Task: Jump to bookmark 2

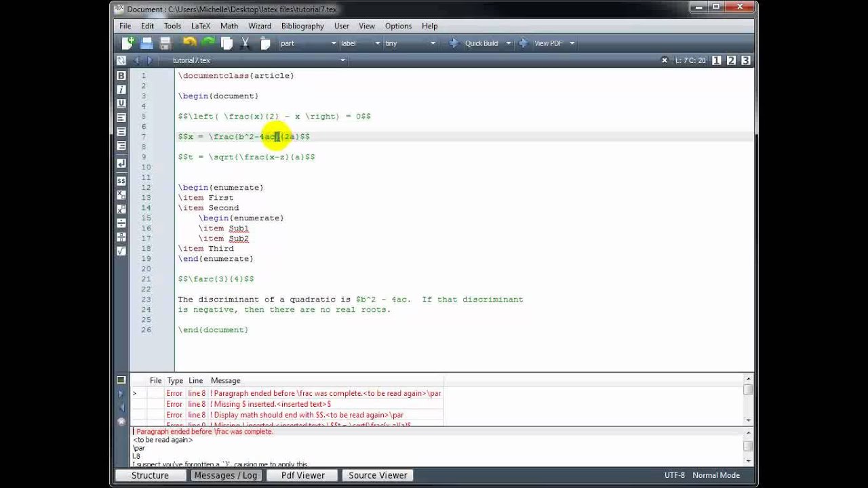Action: (x=731, y=60)
